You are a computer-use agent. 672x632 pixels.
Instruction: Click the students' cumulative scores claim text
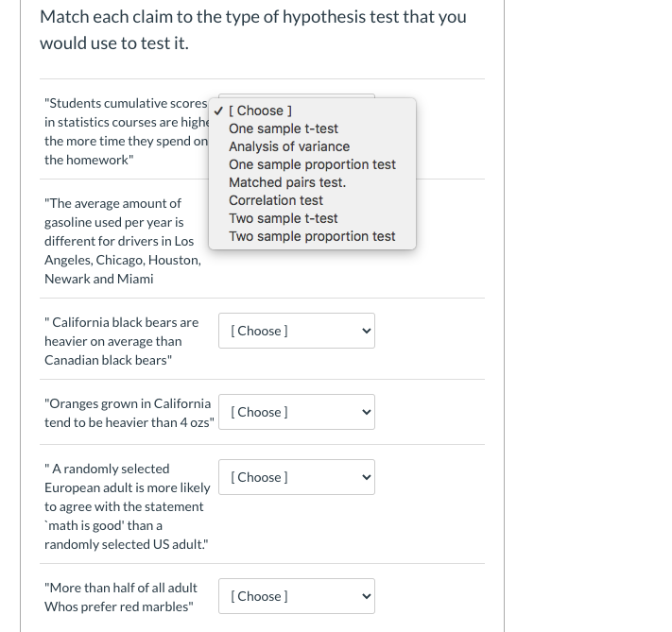tap(125, 131)
